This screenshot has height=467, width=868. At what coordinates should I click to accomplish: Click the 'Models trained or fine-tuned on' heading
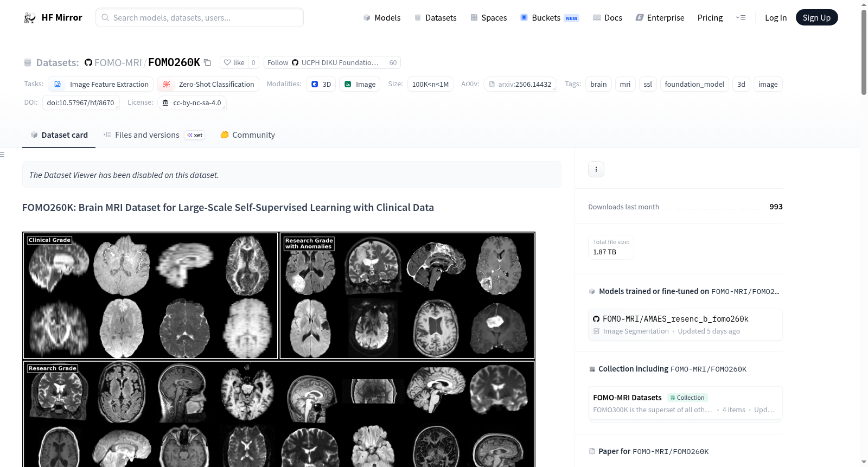tap(689, 291)
